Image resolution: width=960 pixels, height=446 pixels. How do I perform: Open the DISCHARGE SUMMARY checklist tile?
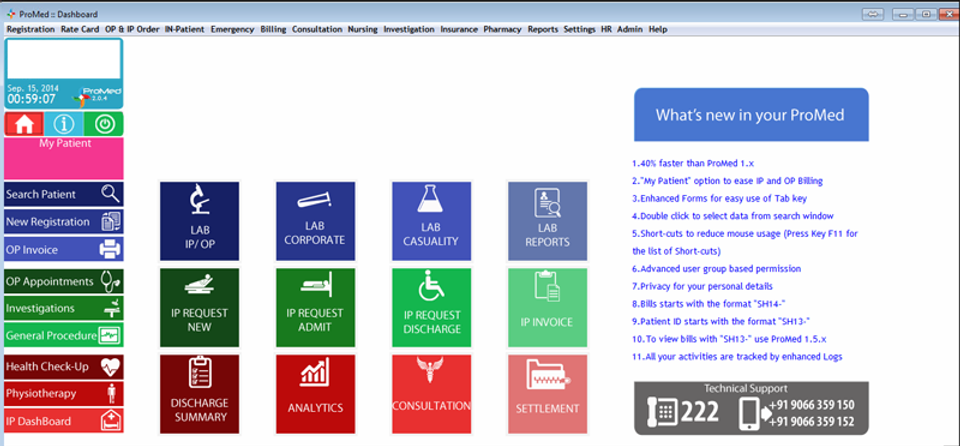click(200, 394)
